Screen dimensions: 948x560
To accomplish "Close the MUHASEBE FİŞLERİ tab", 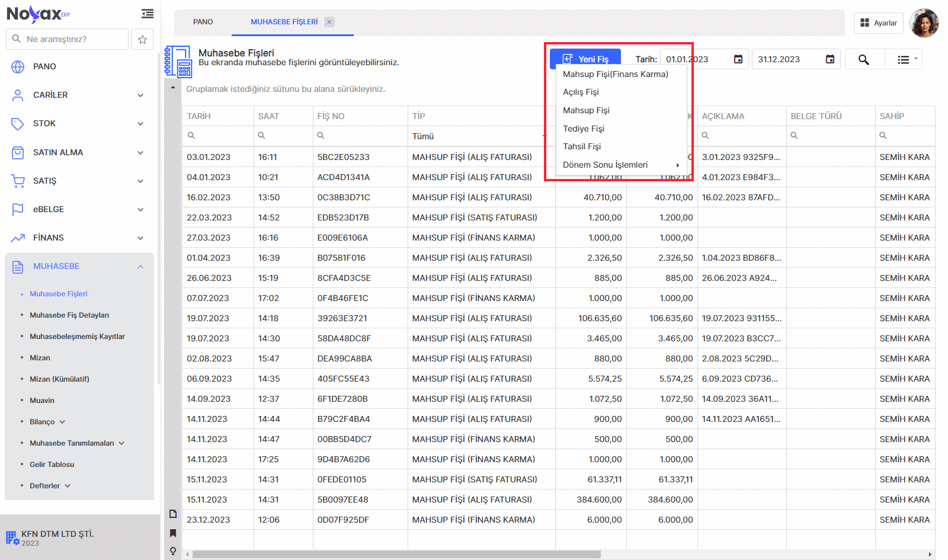I will 329,22.
